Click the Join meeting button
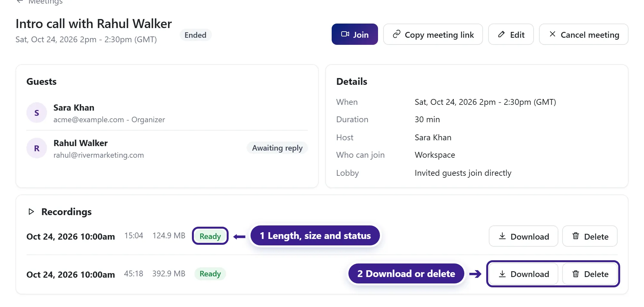The image size is (644, 307). 355,34
